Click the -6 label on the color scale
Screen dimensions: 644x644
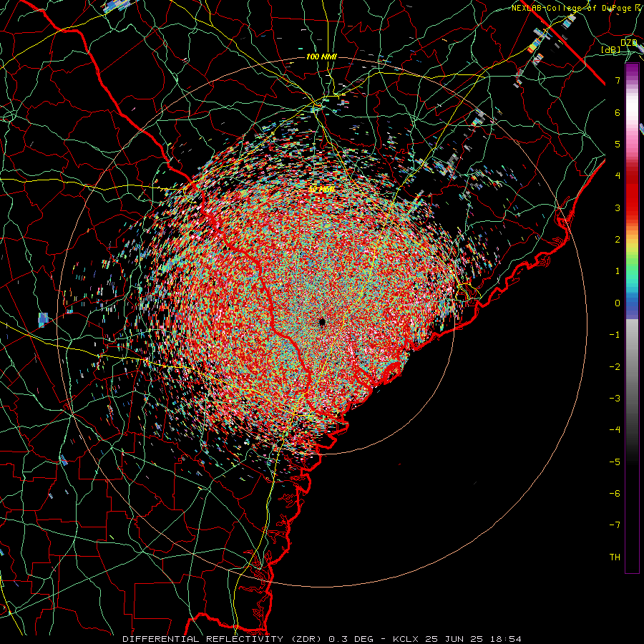point(615,494)
